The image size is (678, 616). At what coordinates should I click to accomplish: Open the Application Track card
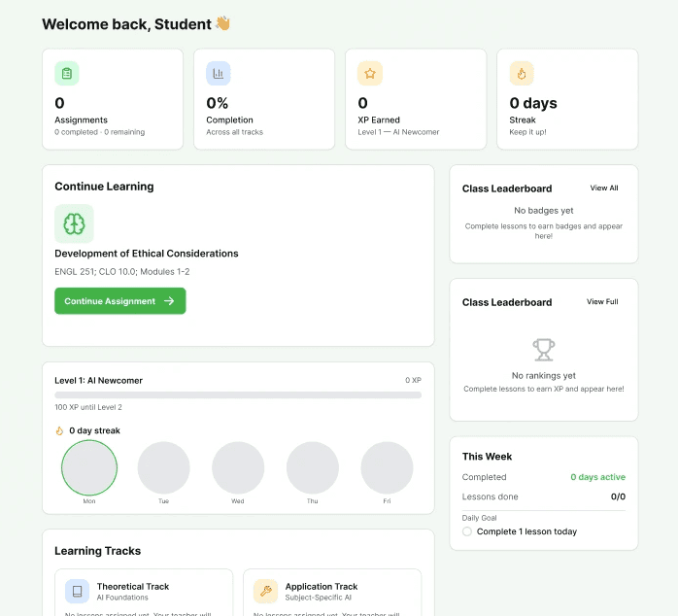coord(332,593)
